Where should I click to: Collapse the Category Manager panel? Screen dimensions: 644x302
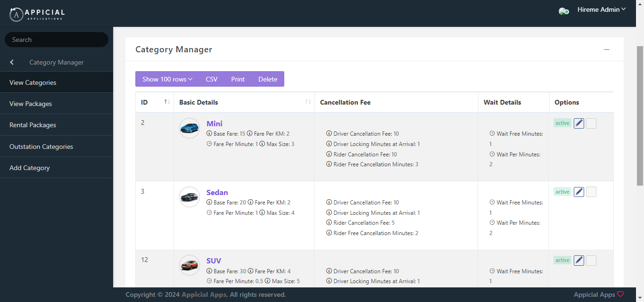[607, 49]
